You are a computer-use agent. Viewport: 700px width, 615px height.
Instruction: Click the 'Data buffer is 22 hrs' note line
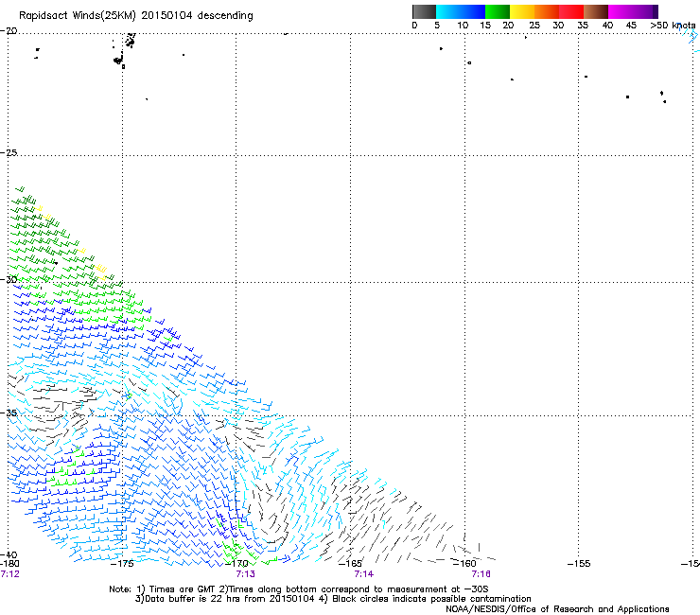(x=333, y=599)
